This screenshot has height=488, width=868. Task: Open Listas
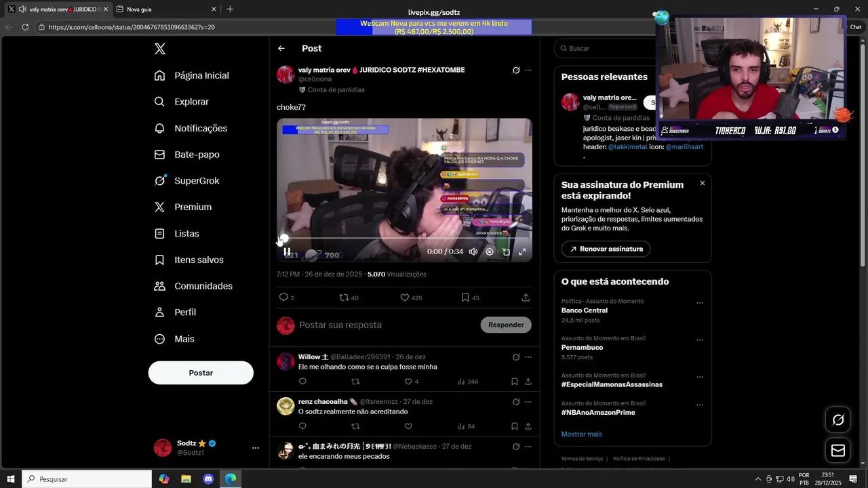(177, 233)
